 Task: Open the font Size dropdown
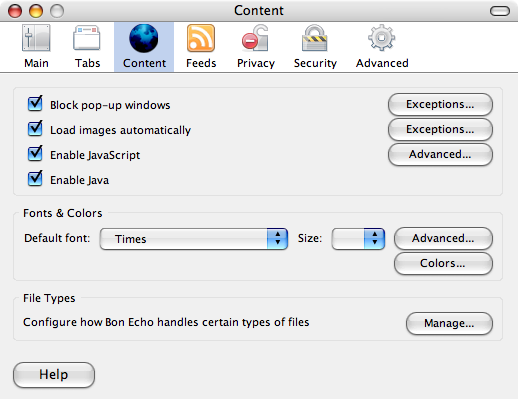358,239
